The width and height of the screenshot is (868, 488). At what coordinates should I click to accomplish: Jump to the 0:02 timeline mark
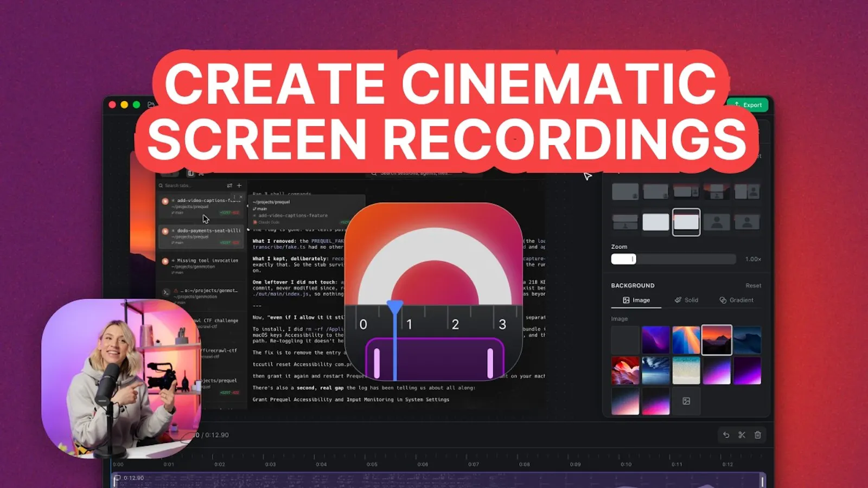pyautogui.click(x=220, y=464)
